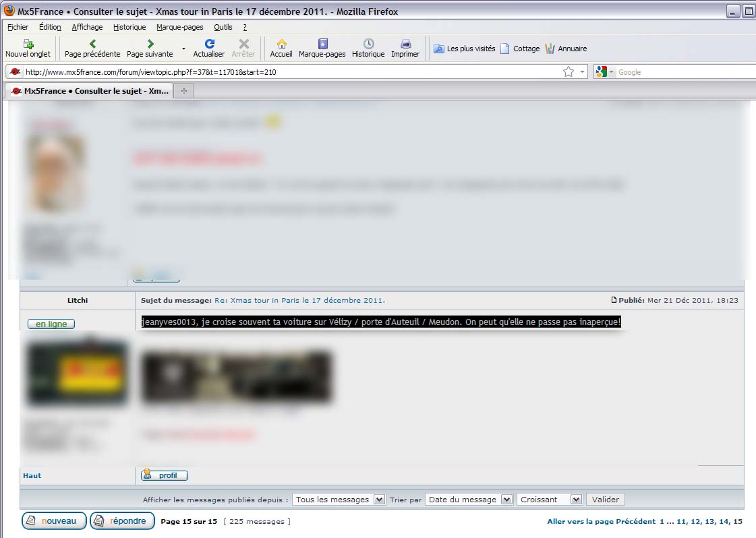This screenshot has width=756, height=538.
Task: Click the Litchi username
Action: click(78, 300)
